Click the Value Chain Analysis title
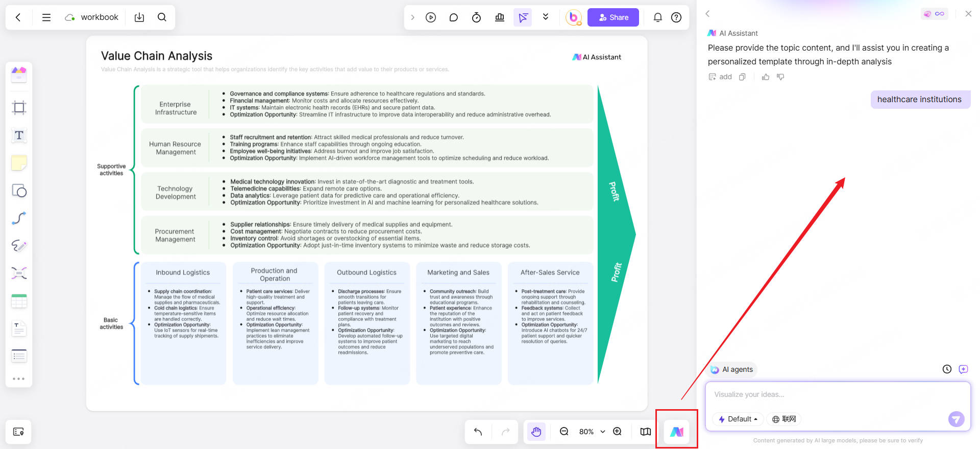The height and width of the screenshot is (449, 980). tap(157, 56)
